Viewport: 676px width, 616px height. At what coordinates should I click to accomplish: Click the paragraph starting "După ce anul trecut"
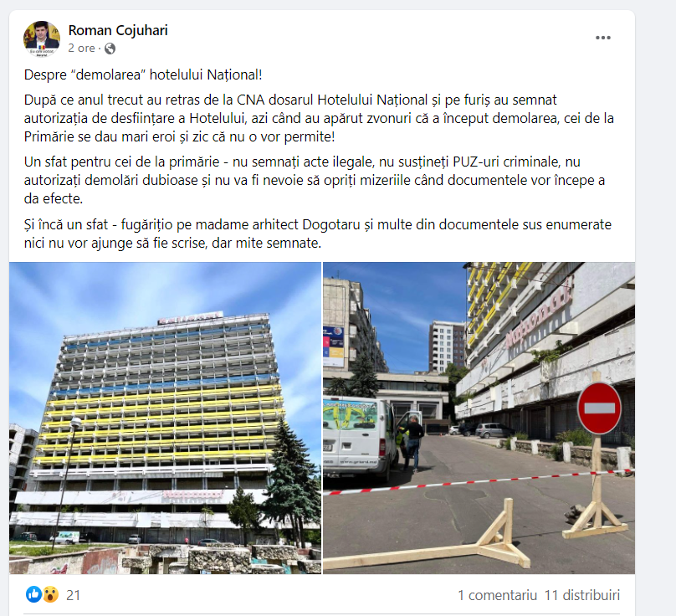coord(319,118)
